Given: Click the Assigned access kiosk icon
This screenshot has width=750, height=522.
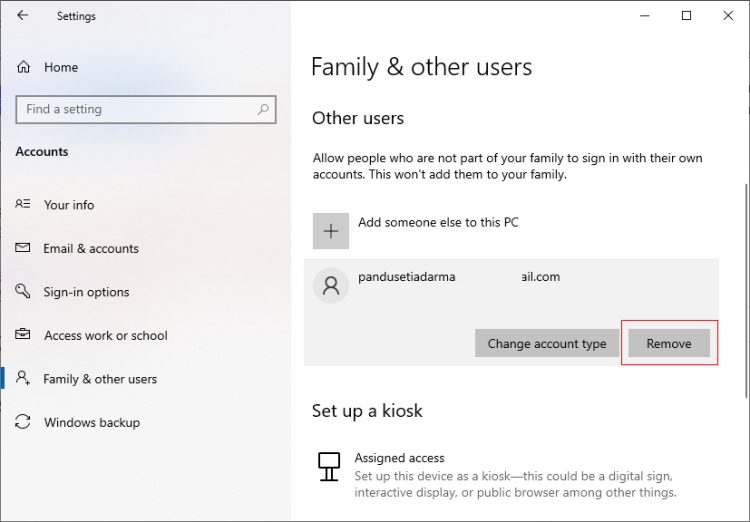Looking at the screenshot, I should tap(329, 466).
